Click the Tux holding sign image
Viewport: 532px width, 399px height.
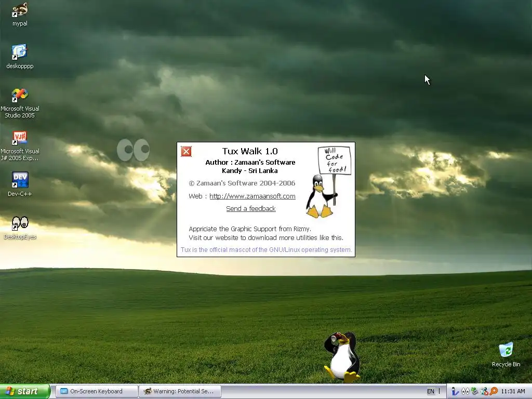coord(328,182)
